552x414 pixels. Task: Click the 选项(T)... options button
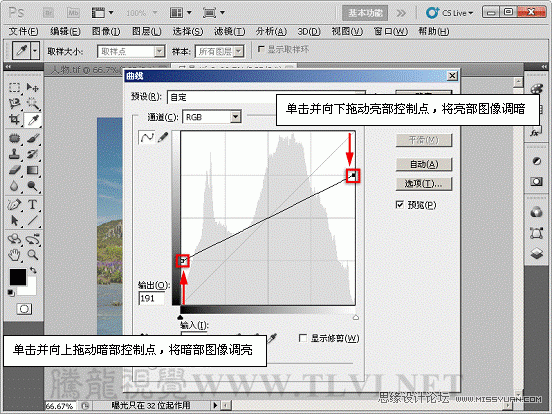click(x=424, y=183)
